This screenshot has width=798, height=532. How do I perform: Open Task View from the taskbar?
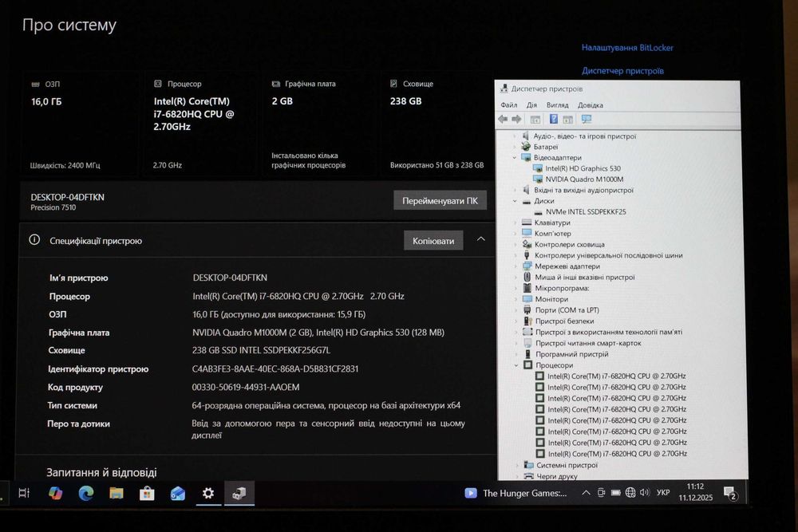(x=24, y=493)
